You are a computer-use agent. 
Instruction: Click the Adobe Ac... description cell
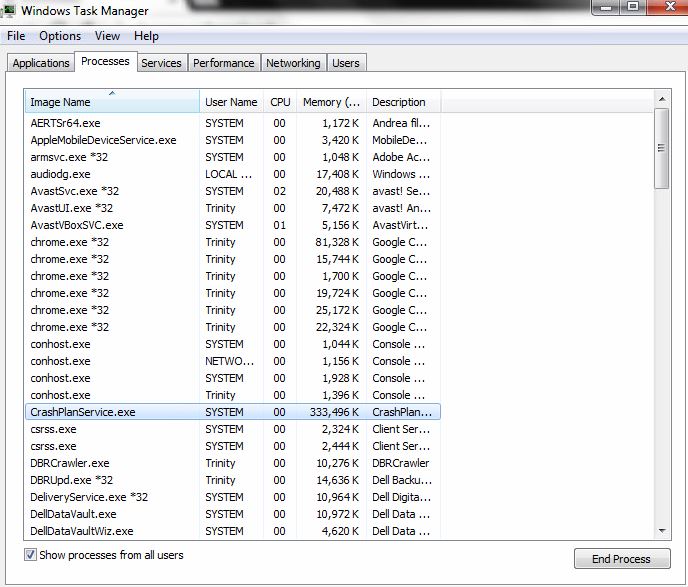(401, 157)
